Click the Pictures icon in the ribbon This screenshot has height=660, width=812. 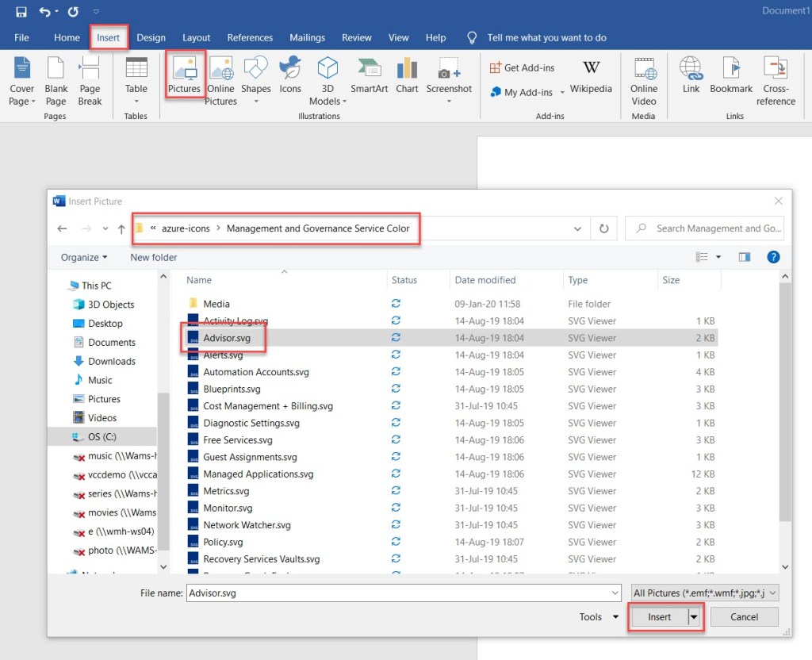tap(185, 75)
